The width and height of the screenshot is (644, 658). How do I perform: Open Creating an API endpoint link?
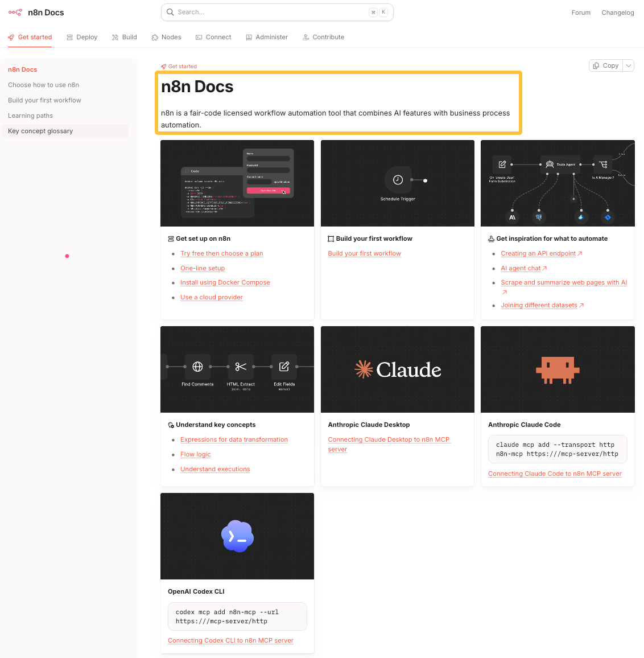coord(538,253)
